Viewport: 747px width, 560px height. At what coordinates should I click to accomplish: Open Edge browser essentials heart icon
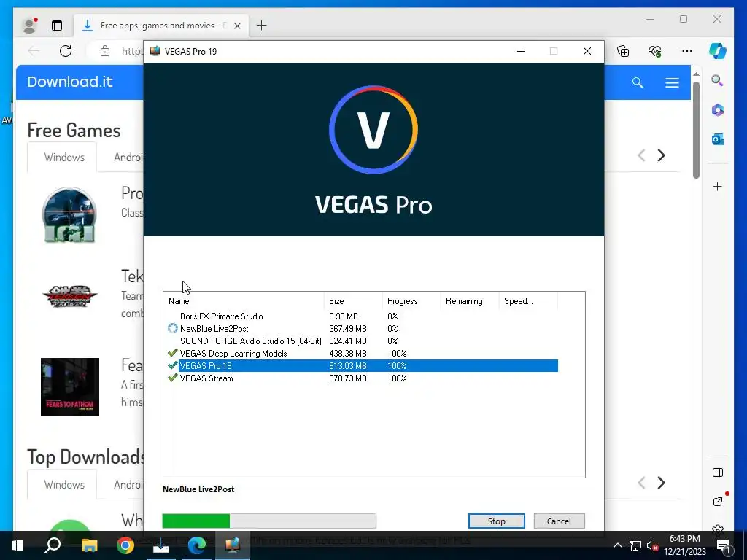pos(655,51)
